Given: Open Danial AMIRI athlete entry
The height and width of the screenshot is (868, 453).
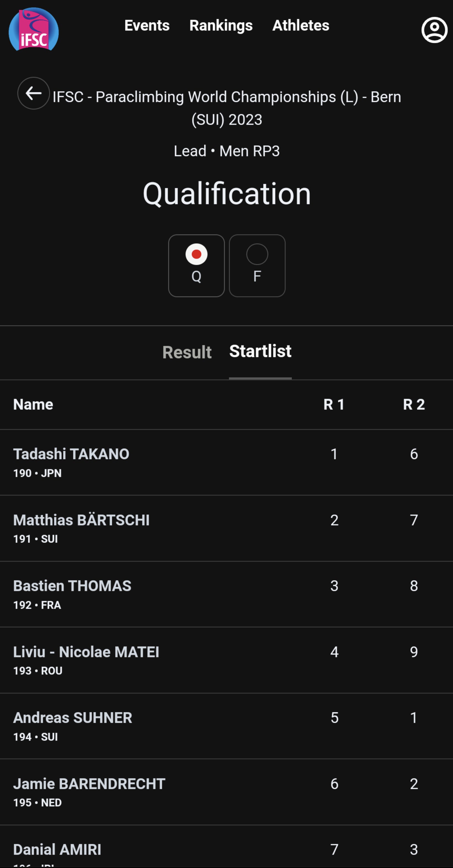Looking at the screenshot, I should [57, 850].
